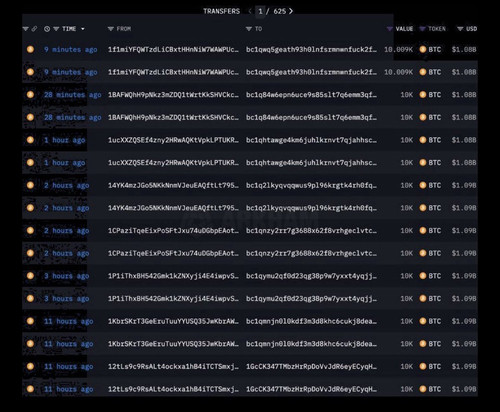Click BTC token in upper 3-hours row
This screenshot has width=500, height=412.
[x=430, y=276]
